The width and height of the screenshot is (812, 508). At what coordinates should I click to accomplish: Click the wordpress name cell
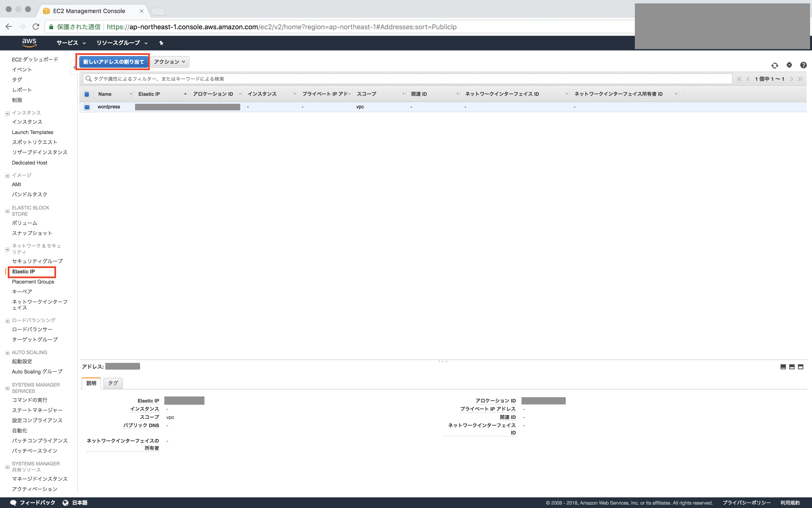click(109, 107)
